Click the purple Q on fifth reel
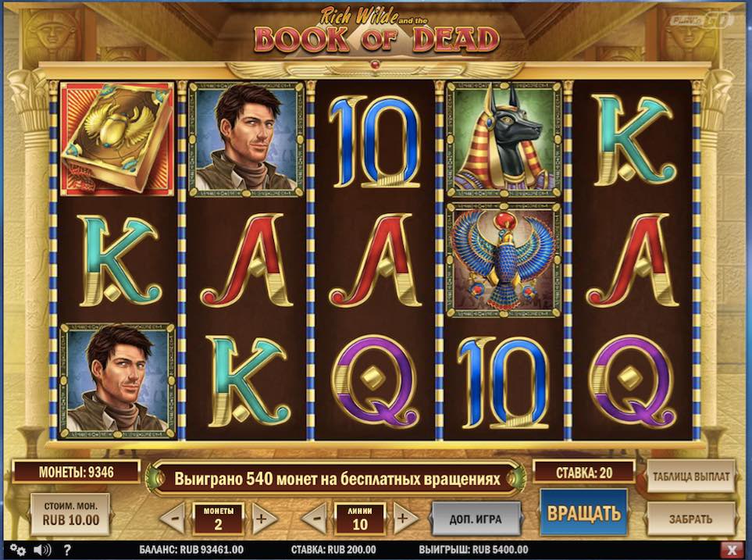This screenshot has height=560, width=752. pyautogui.click(x=632, y=381)
